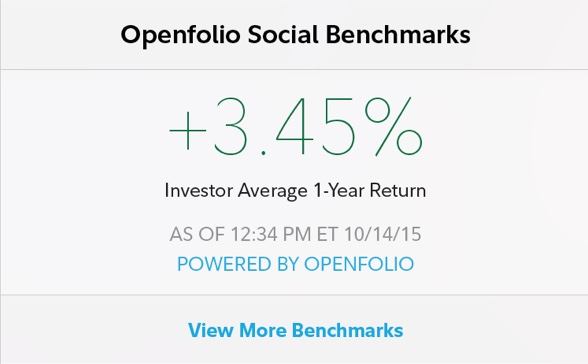Click the AS OF 12:34 PM ET timestamp
Image resolution: width=588 pixels, height=364 pixels.
(254, 234)
